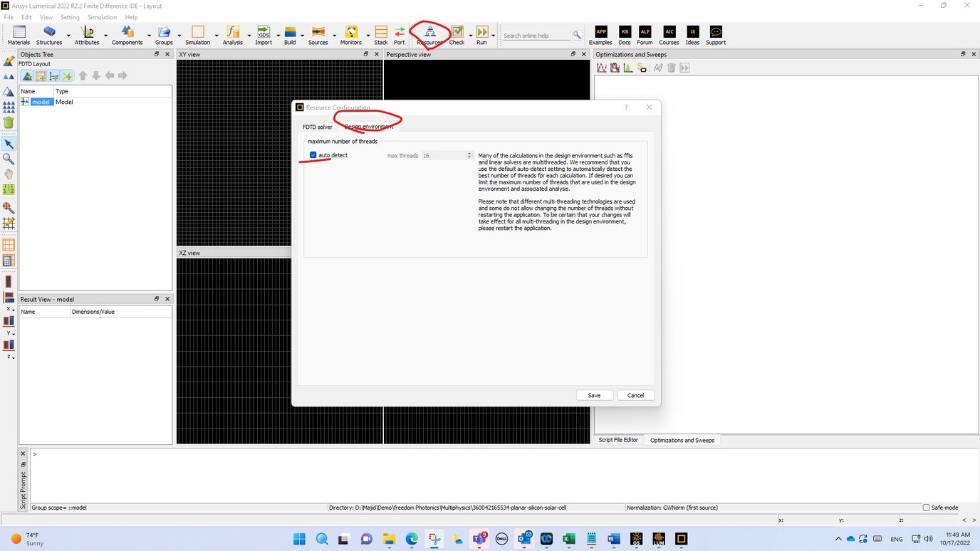Cancel the Resource Configuration dialog

point(635,395)
